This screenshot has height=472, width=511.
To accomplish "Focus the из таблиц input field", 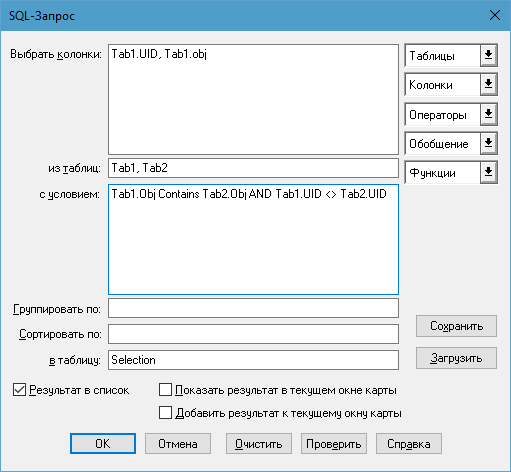I will [x=253, y=168].
